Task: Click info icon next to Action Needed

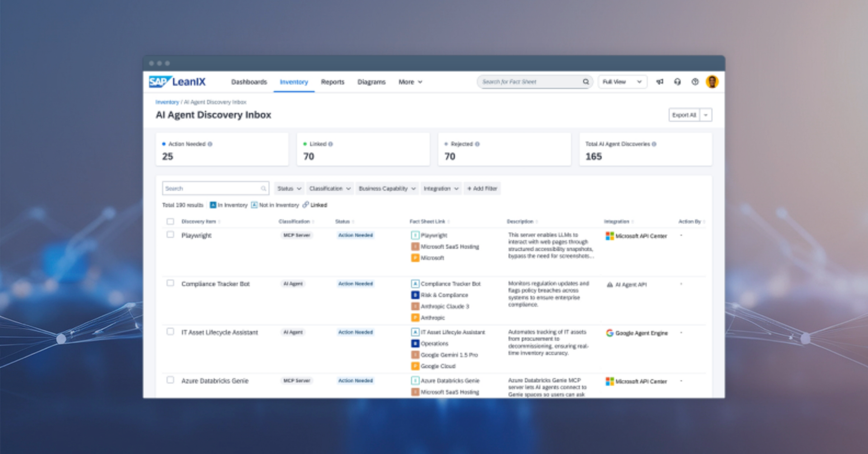Action: [210, 144]
